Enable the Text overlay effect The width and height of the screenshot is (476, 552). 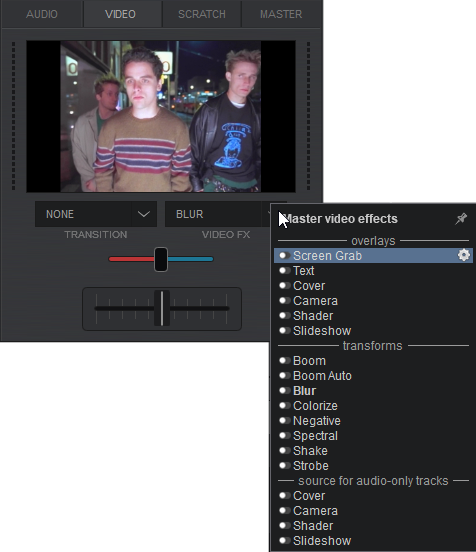[284, 270]
